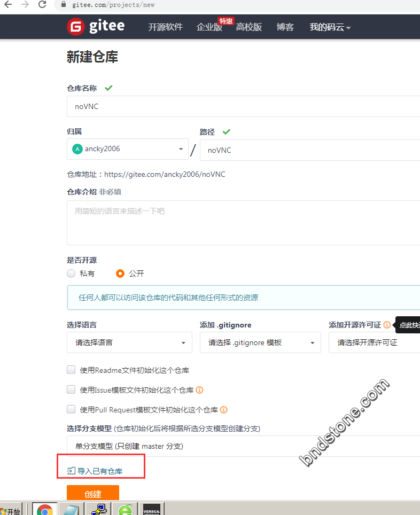Image resolution: width=420 pixels, height=515 pixels.
Task: Enable Issue template file initialization checkbox
Action: click(x=71, y=389)
